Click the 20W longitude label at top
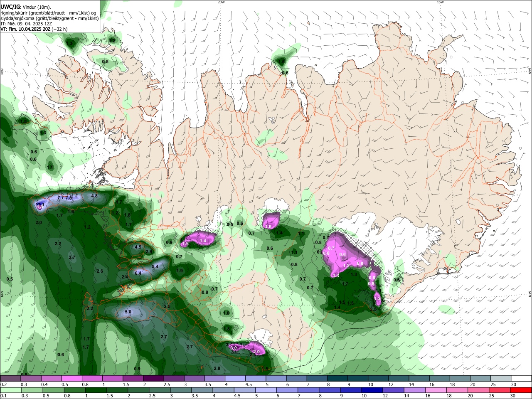 tap(221, 2)
